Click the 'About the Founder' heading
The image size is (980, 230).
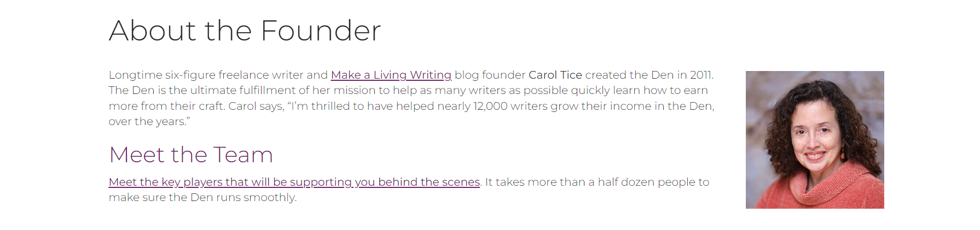(x=245, y=31)
